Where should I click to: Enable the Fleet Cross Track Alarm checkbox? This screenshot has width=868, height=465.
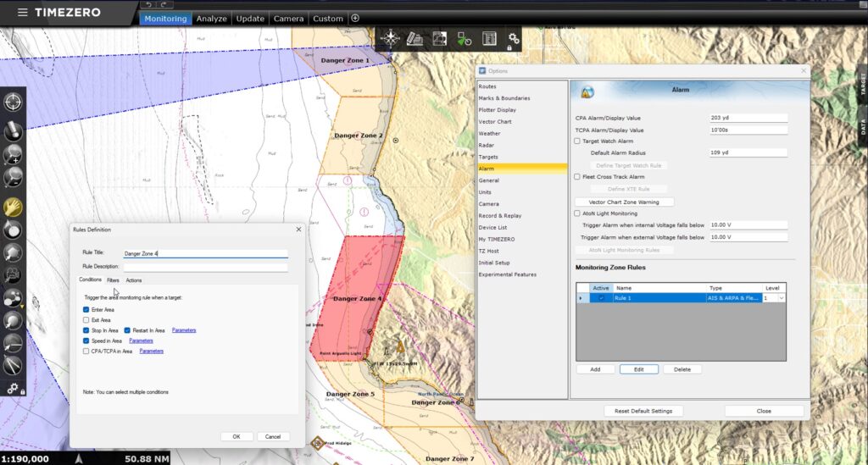tap(577, 177)
